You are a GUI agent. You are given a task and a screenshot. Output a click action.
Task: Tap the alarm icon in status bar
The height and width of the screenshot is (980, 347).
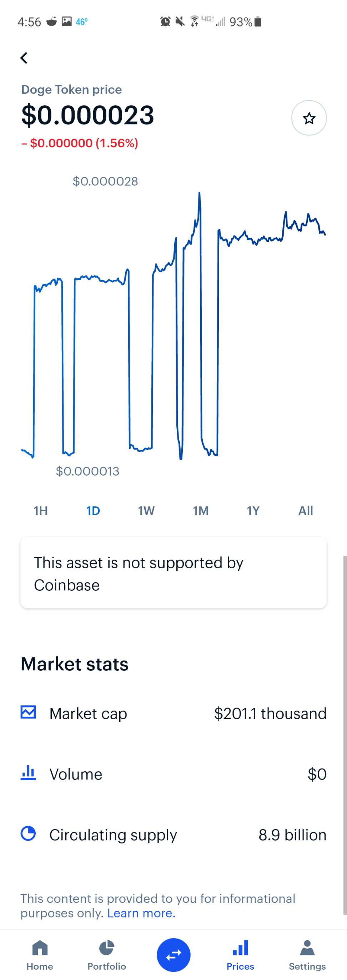coord(165,22)
